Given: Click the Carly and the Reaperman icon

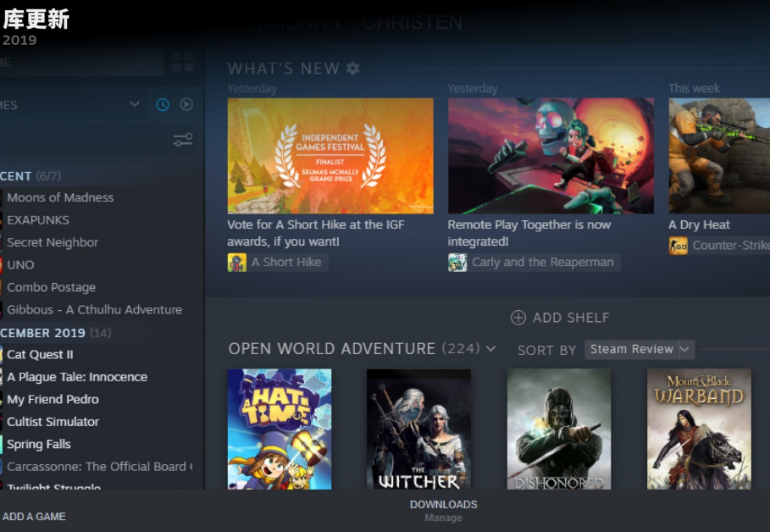Looking at the screenshot, I should coord(457,263).
